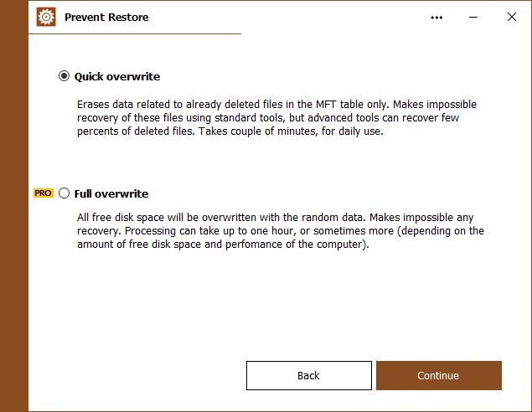The height and width of the screenshot is (412, 532).
Task: Proceed with the Continue button
Action: (438, 375)
